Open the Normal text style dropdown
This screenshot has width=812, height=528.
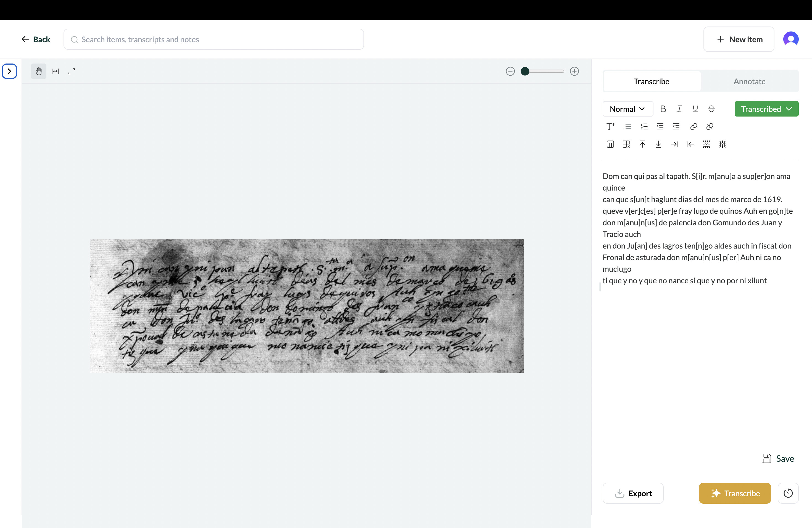tap(628, 109)
